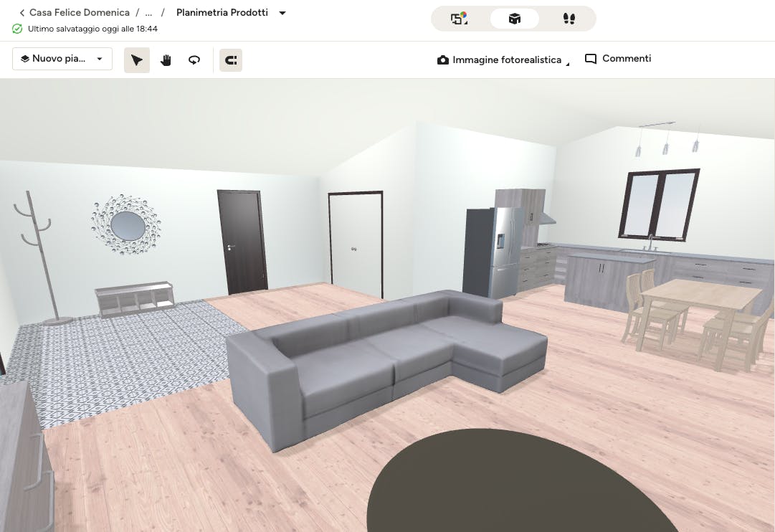The height and width of the screenshot is (532, 775).
Task: Switch to the 3D box view
Action: [515, 19]
